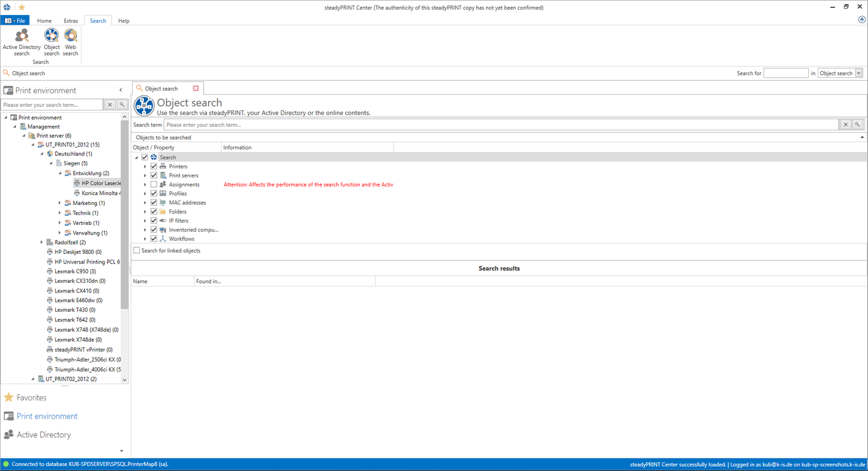Uncheck the MAC addresses checkbox
The height and width of the screenshot is (471, 868).
pos(154,203)
